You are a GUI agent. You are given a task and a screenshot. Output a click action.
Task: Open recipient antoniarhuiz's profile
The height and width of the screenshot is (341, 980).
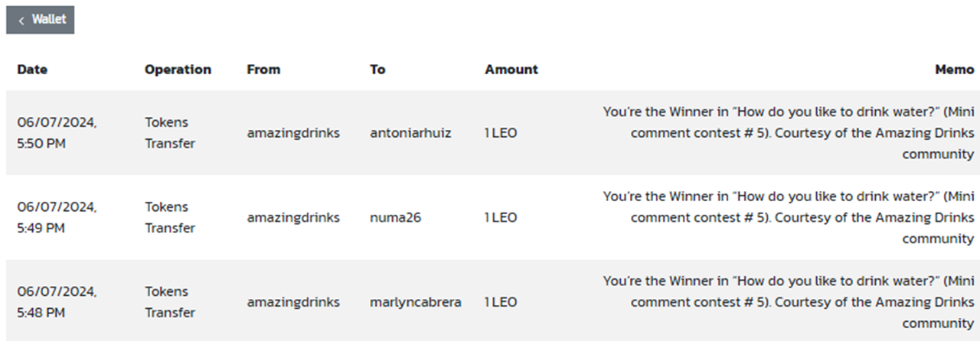(410, 133)
